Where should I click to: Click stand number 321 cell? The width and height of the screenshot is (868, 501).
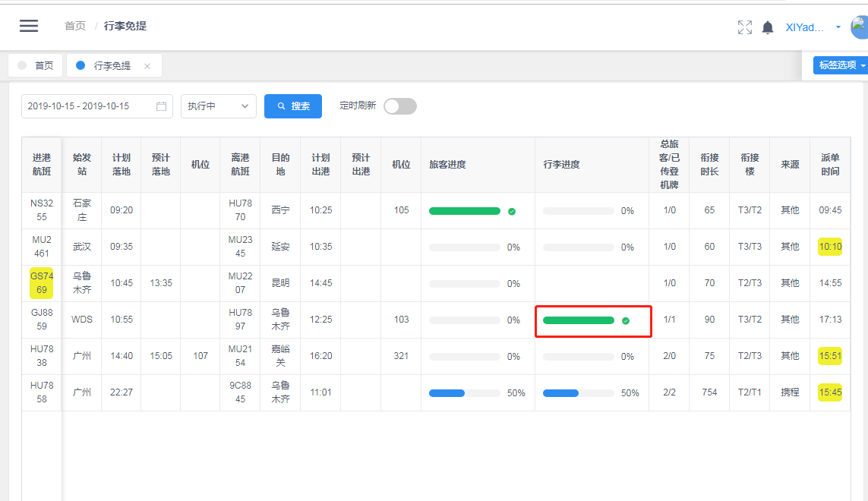401,356
